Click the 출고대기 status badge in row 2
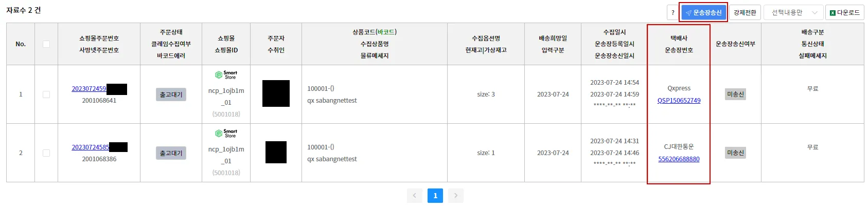Image resolution: width=868 pixels, height=209 pixels. (171, 153)
